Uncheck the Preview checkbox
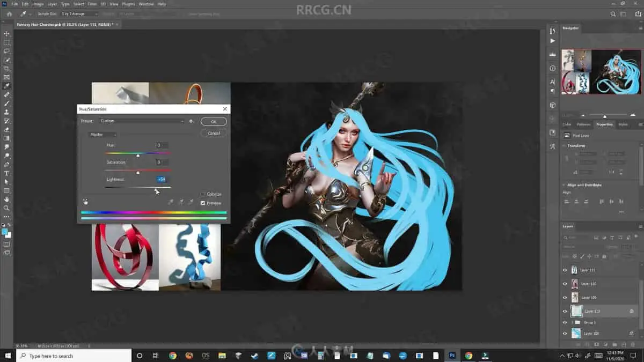This screenshot has width=644, height=362. (x=203, y=203)
